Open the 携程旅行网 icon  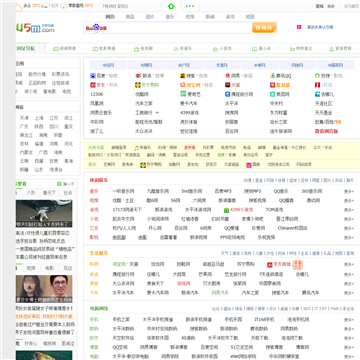click(228, 94)
